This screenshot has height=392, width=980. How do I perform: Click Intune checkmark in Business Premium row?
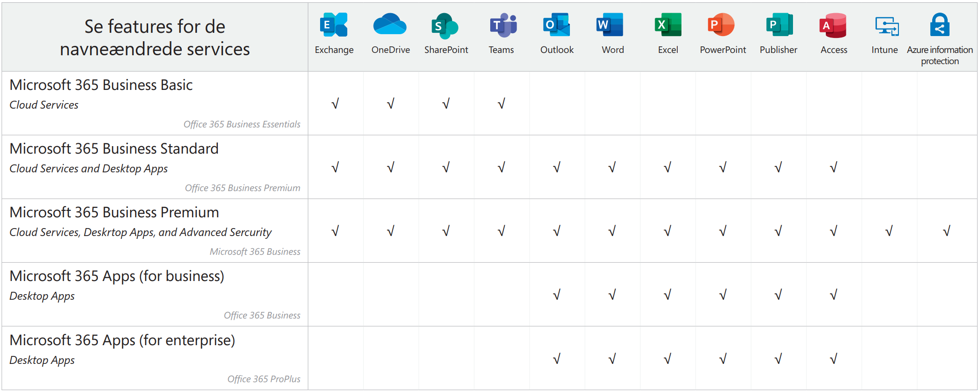coord(889,231)
